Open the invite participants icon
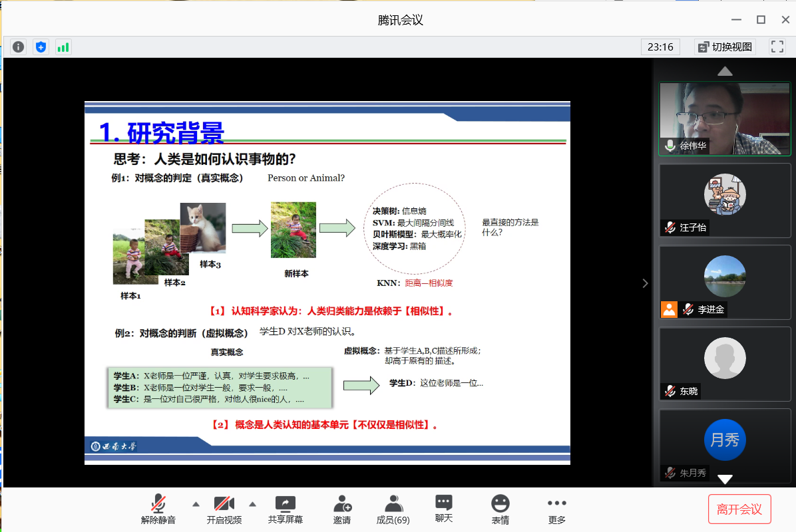Image resolution: width=796 pixels, height=532 pixels. click(x=342, y=509)
